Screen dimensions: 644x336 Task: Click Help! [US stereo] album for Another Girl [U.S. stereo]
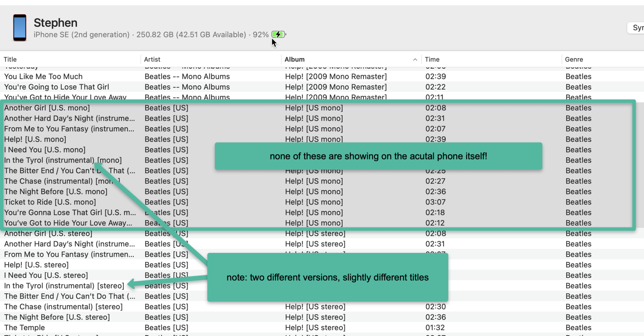coord(315,234)
